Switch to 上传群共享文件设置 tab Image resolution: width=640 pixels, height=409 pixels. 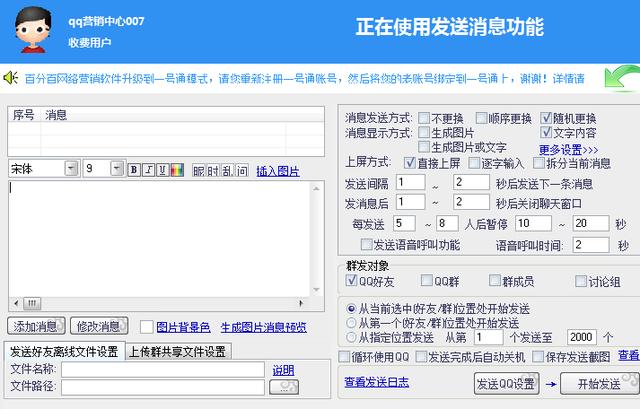[177, 351]
